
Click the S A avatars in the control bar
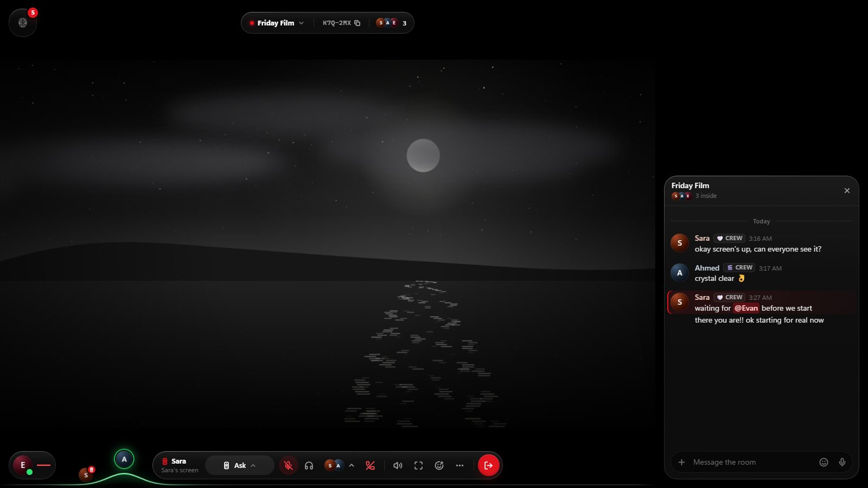(x=334, y=465)
